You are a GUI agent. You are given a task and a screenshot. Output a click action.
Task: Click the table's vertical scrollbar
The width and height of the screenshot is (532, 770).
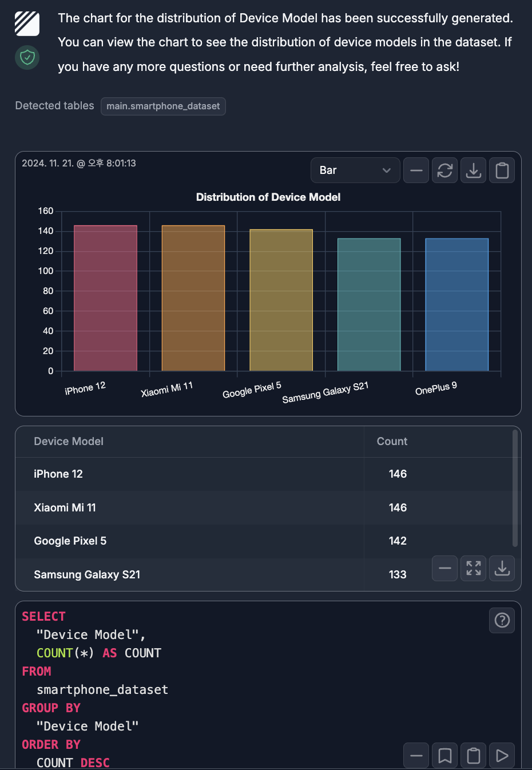(515, 488)
